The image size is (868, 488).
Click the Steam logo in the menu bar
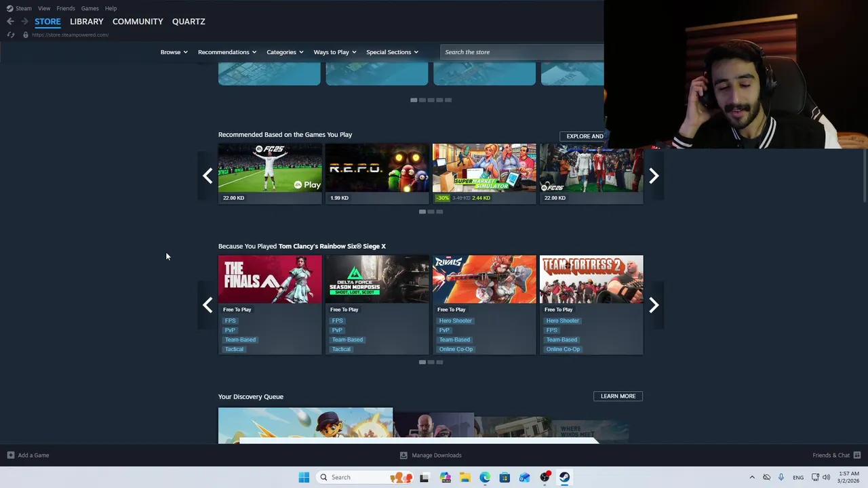9,8
